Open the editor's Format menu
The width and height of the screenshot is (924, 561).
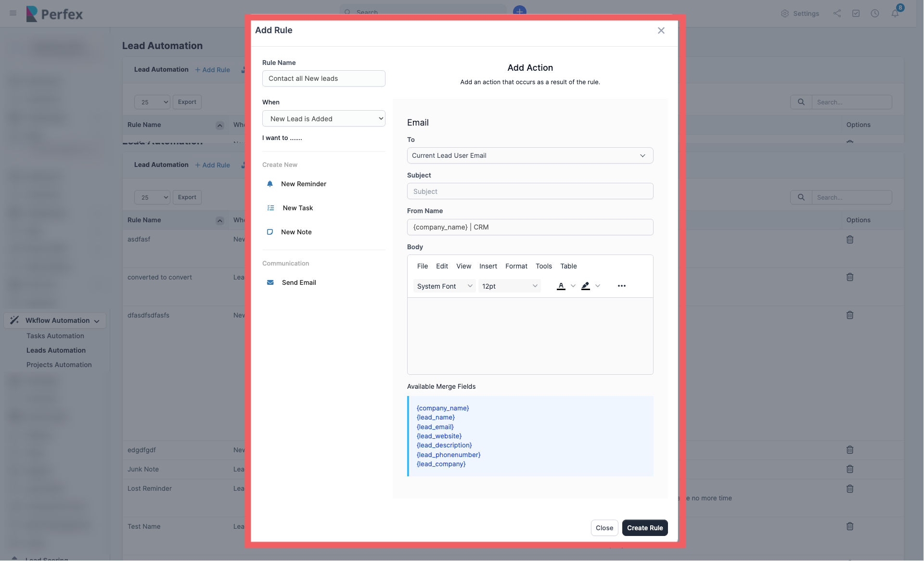[516, 266]
